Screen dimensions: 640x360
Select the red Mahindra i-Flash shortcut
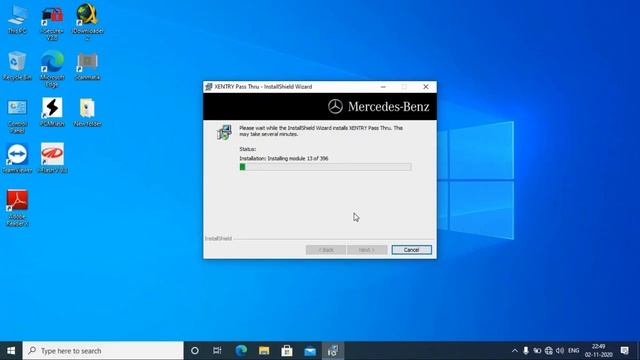click(52, 158)
